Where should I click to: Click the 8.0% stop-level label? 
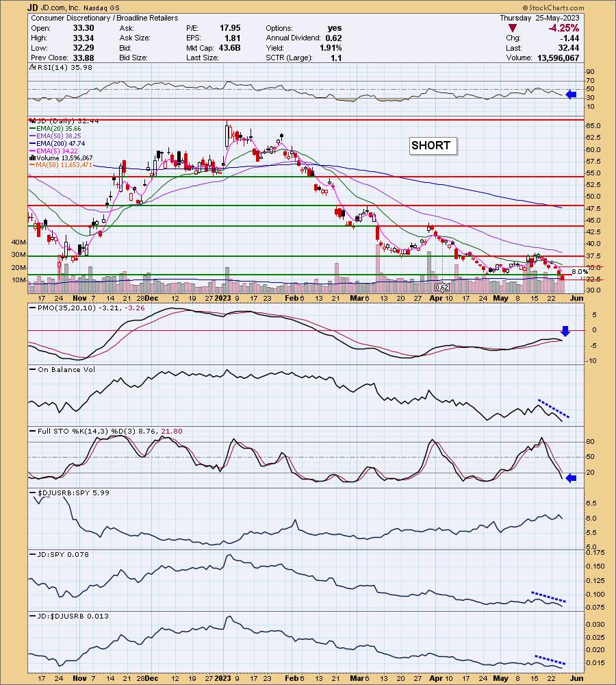click(x=580, y=271)
